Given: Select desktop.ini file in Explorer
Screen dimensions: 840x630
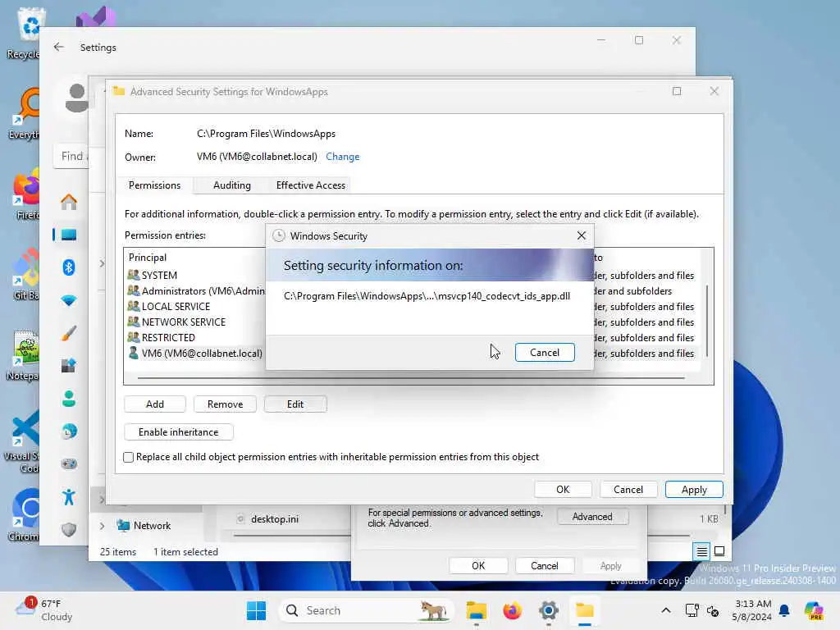Looking at the screenshot, I should pos(268,519).
